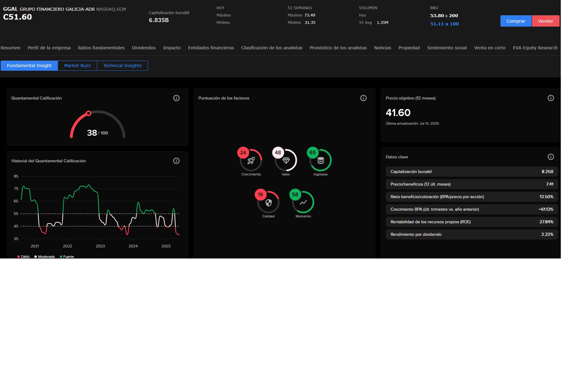The height and width of the screenshot is (392, 570).
Task: Click the header market cap 6.835B
Action: (159, 20)
